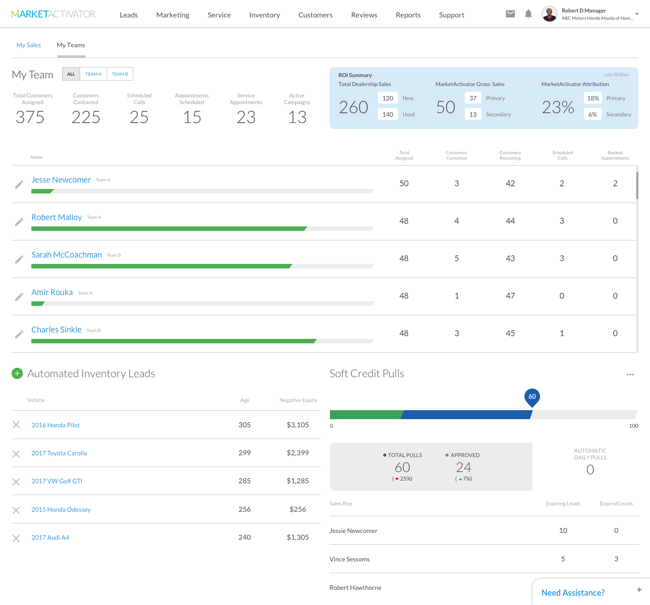Open the Inventory menu
Screen dimensions: 650x605
264,15
